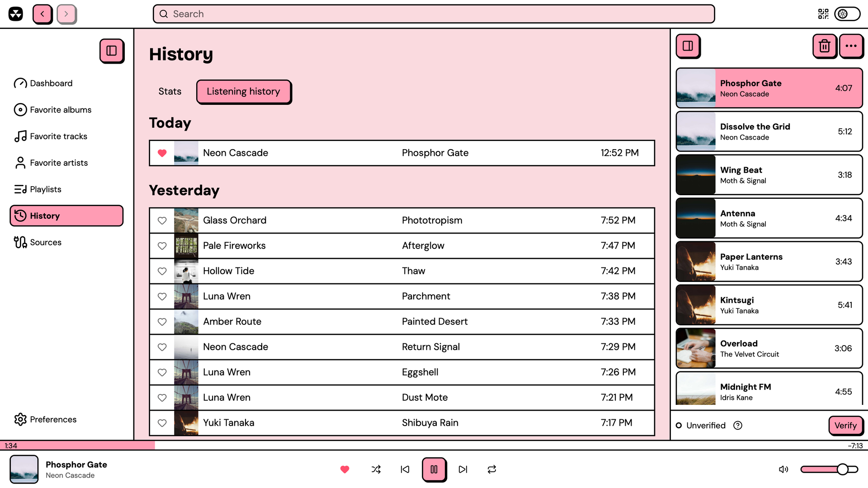Open Playlists in sidebar
Viewport: 868px width, 488px height.
[x=66, y=189]
